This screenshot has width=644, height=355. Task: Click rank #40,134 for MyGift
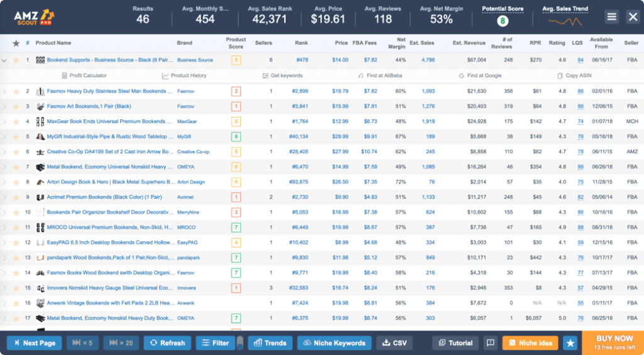click(x=299, y=137)
